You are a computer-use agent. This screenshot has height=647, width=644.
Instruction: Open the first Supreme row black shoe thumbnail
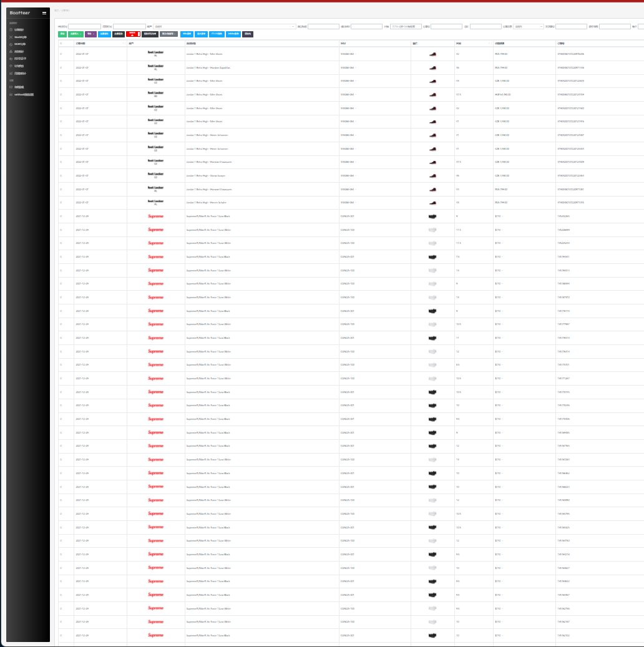[432, 216]
